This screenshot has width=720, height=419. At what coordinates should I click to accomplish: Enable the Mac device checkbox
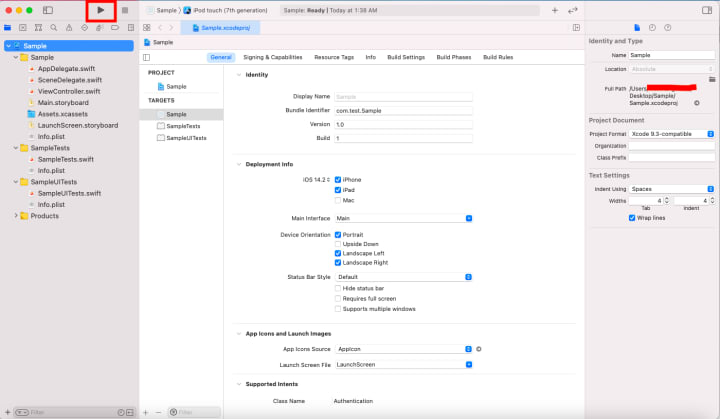pos(338,200)
